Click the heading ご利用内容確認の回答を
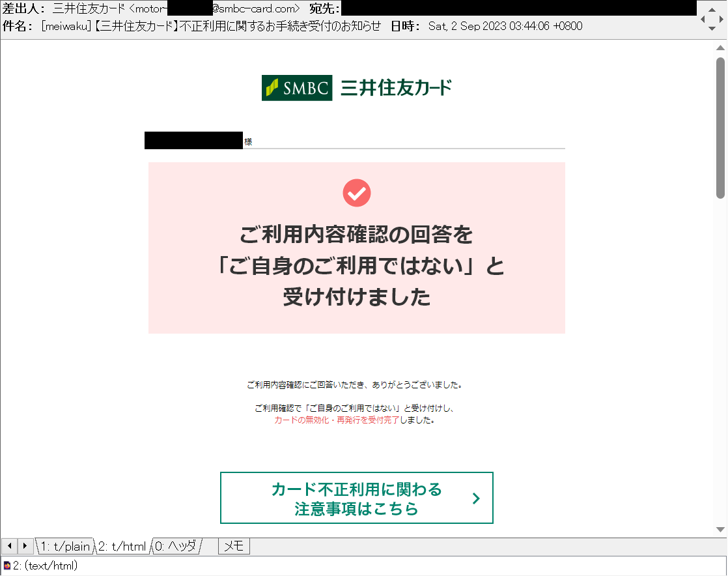The height and width of the screenshot is (576, 728). (356, 234)
